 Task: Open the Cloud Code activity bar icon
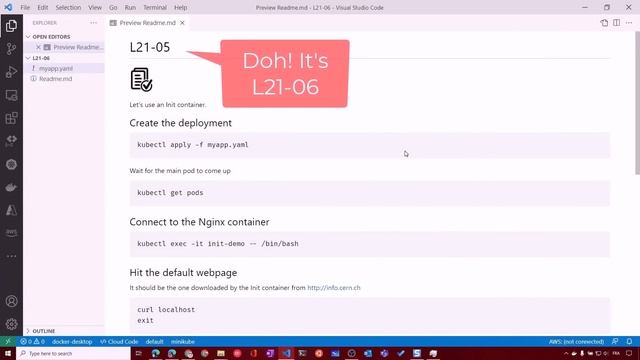(11, 141)
